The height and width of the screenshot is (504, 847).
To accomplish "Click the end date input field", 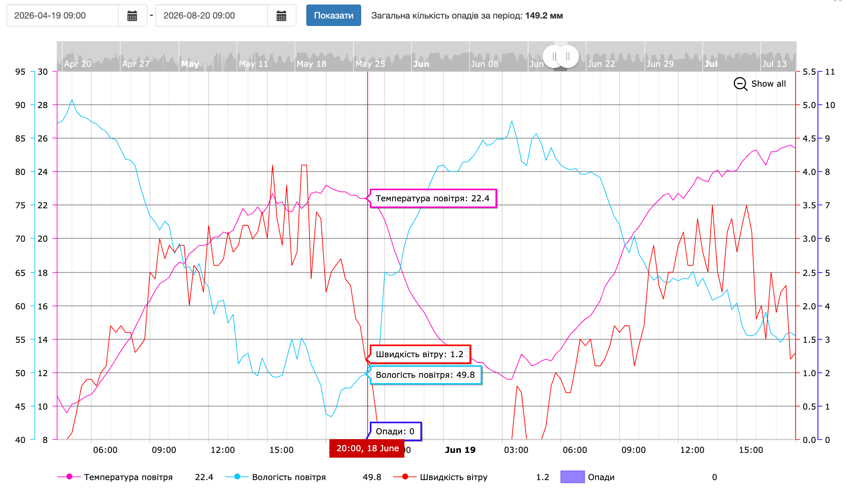I will point(212,16).
